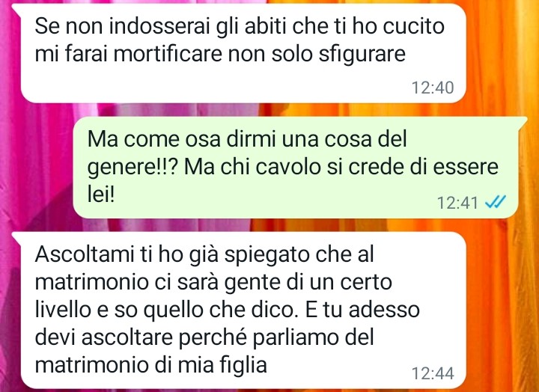Click the 12:44 timestamp

click(433, 373)
